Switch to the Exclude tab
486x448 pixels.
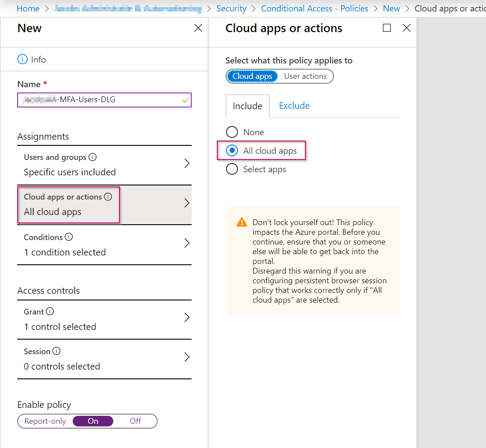pyautogui.click(x=294, y=106)
